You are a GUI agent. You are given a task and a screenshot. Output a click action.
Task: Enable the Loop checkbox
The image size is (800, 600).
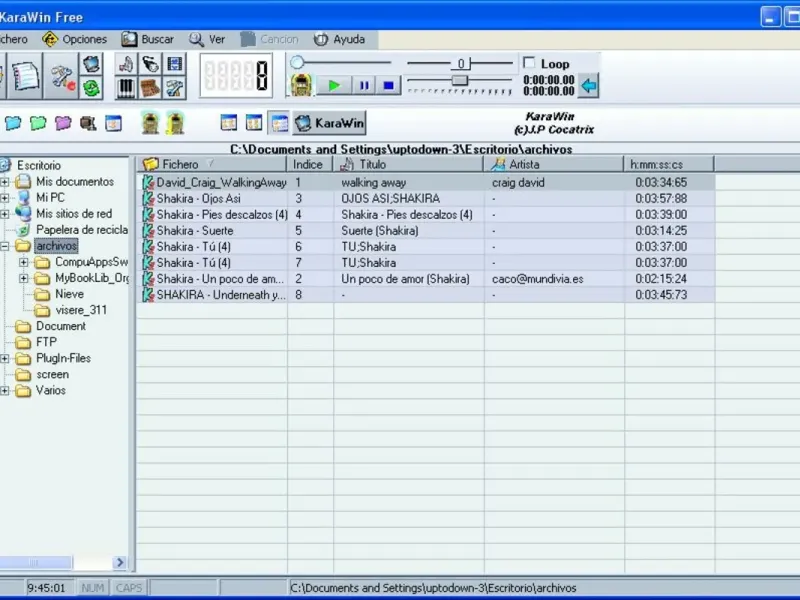530,63
